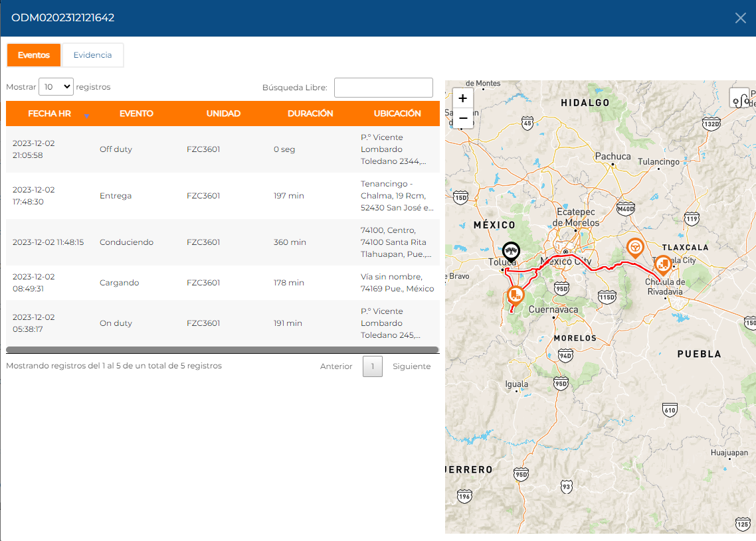Focus the Búsqueda Libre search field
Image resolution: width=756 pixels, height=541 pixels.
[x=383, y=88]
